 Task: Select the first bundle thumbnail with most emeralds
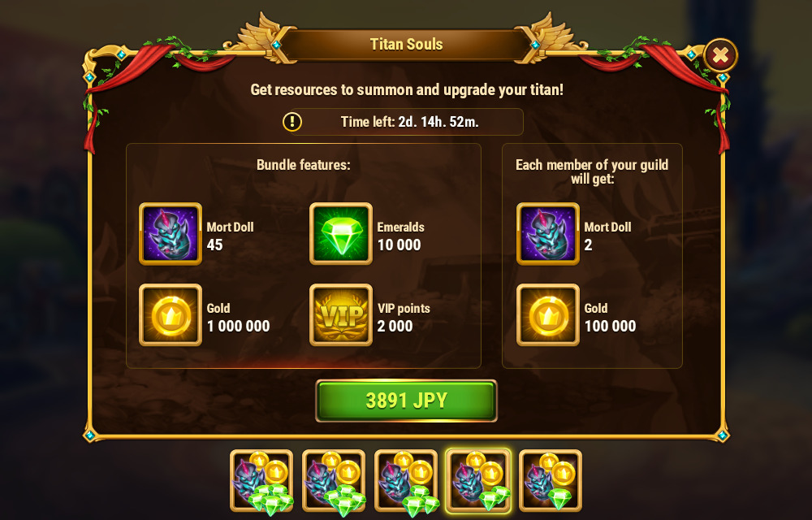tap(261, 481)
